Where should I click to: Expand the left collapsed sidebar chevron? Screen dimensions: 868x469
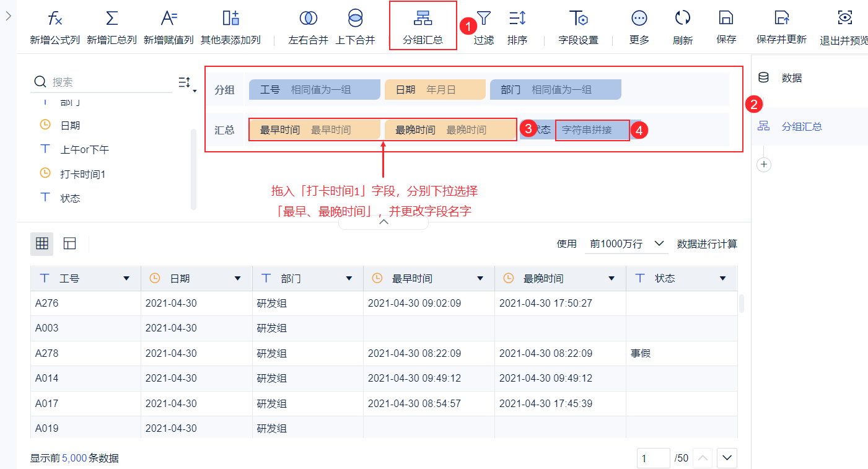click(8, 16)
